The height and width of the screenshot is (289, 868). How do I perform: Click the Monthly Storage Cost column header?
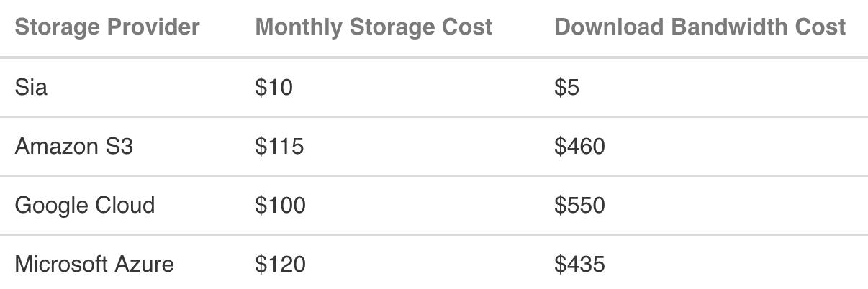374,27
